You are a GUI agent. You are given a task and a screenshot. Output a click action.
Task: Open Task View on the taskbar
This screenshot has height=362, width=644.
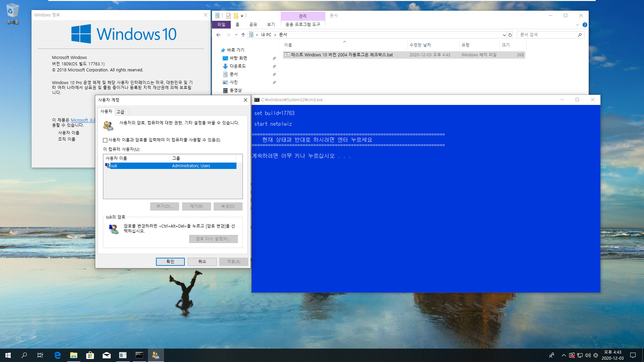(x=40, y=355)
